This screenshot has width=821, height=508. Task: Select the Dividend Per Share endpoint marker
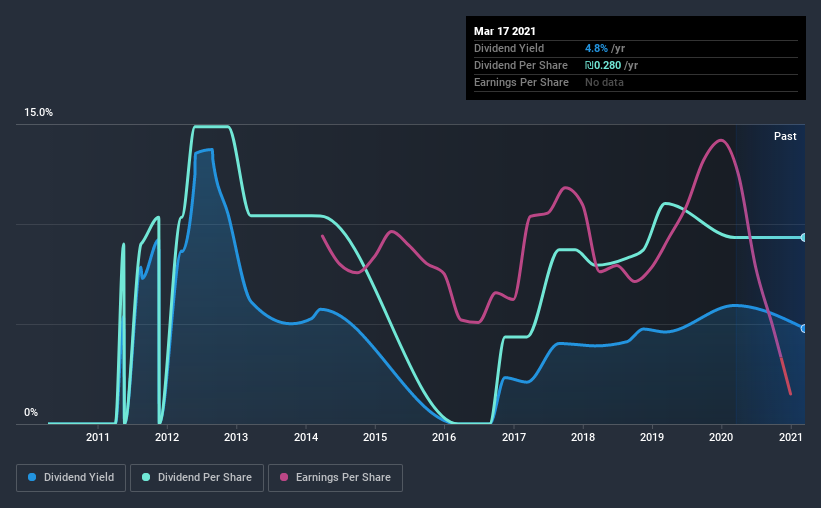pyautogui.click(x=804, y=237)
